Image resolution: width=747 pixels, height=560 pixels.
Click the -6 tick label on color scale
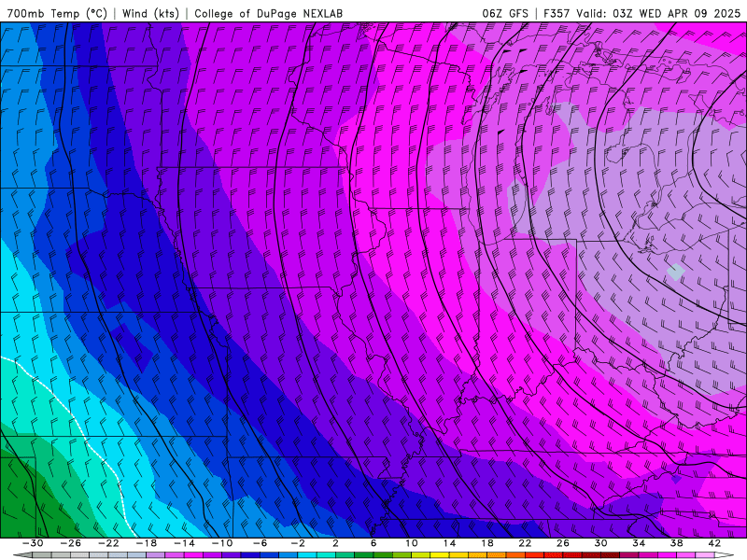pyautogui.click(x=261, y=543)
